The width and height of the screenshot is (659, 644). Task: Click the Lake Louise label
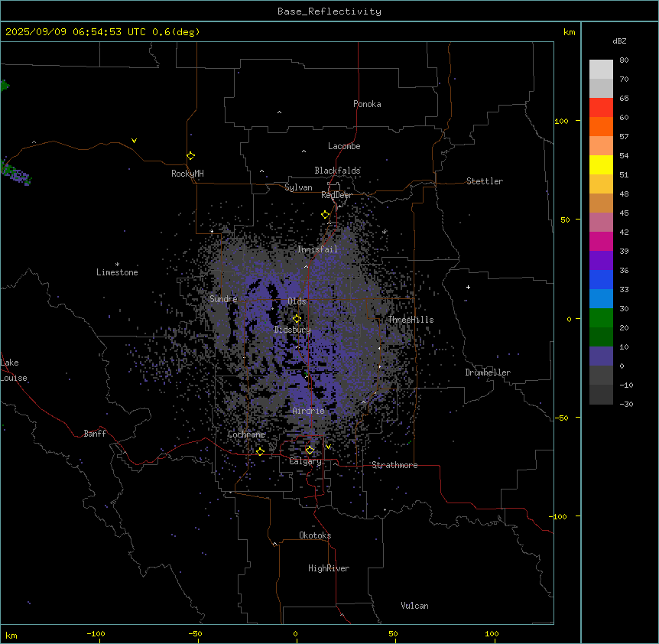click(14, 370)
